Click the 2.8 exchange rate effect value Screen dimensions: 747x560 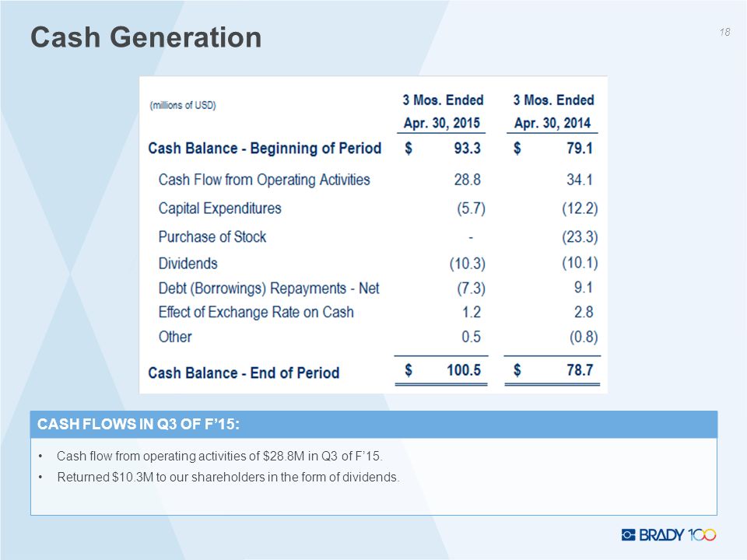(583, 312)
